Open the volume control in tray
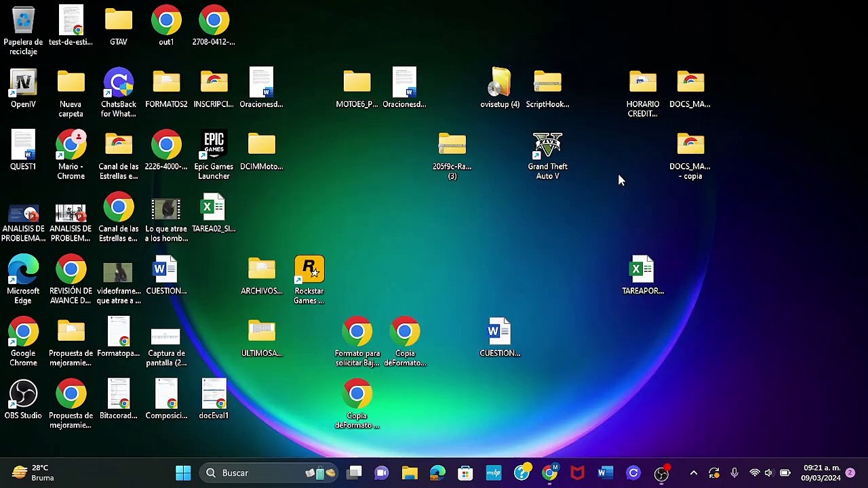This screenshot has width=868, height=488. click(x=769, y=473)
